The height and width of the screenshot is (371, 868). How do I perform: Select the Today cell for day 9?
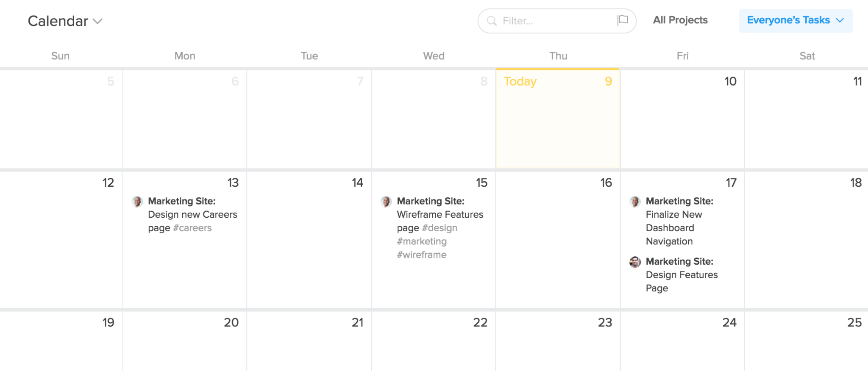558,119
